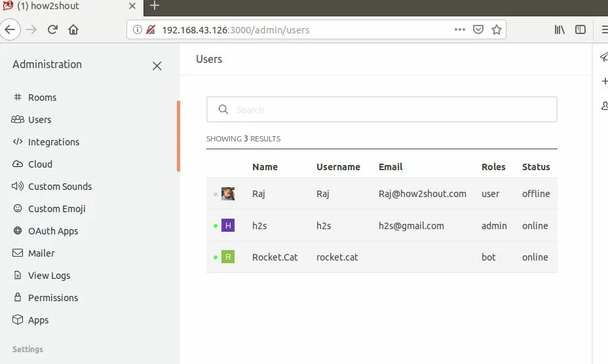Viewport: 608px width, 364px height.
Task: Open the browser home page icon
Action: coord(73,29)
